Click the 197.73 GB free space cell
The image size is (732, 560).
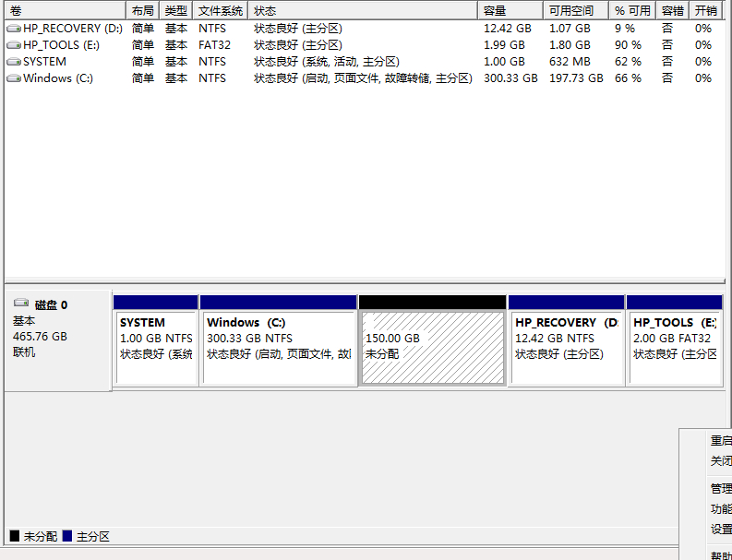576,78
